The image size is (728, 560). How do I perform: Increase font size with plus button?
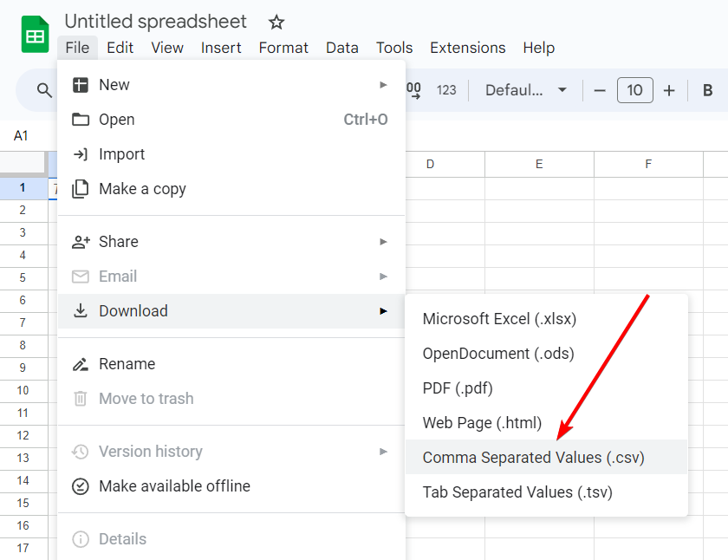pos(668,90)
